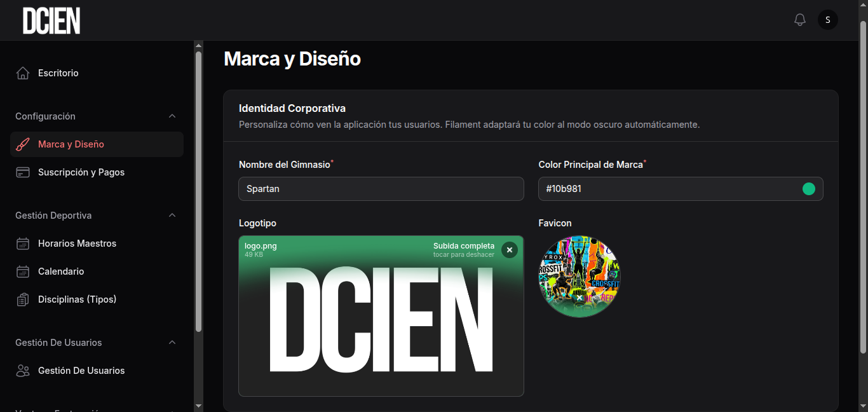Screen dimensions: 868x412
Task: Select the Escritorio home icon
Action: 23,72
